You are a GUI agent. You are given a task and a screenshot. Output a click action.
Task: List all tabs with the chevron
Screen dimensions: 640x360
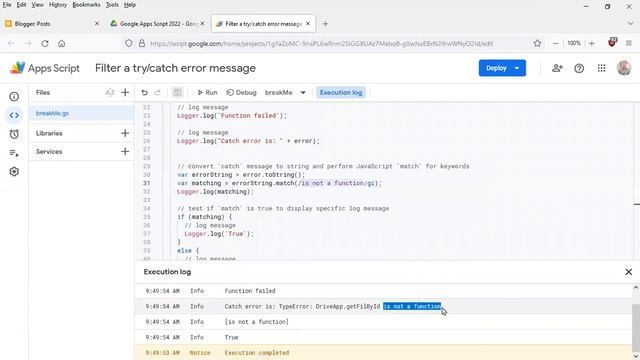click(630, 24)
